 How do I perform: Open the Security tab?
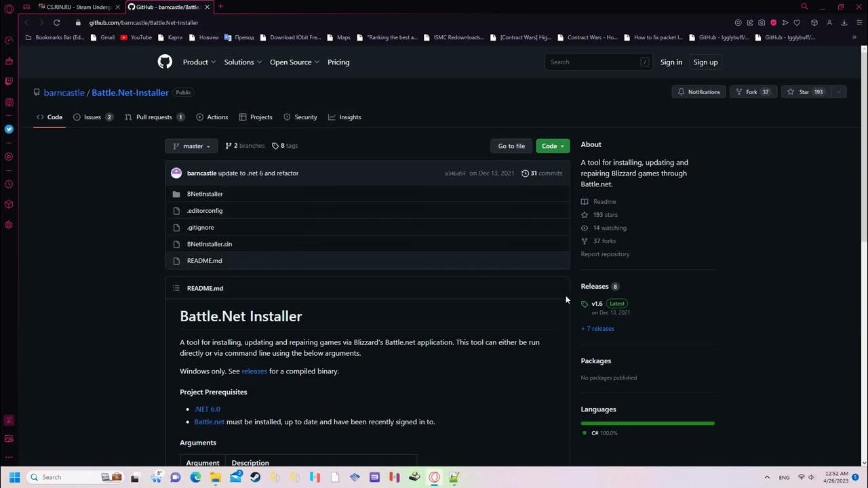[x=300, y=117]
